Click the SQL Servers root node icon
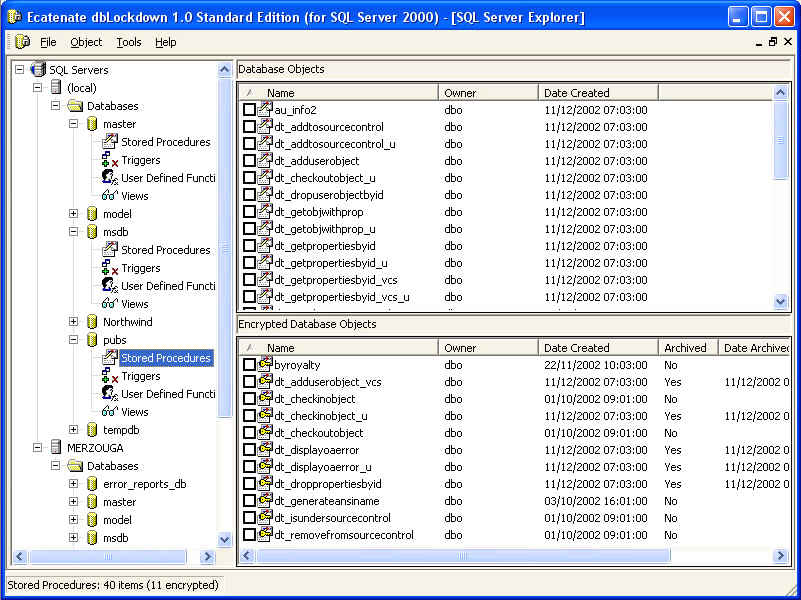The height and width of the screenshot is (600, 801). pyautogui.click(x=38, y=69)
